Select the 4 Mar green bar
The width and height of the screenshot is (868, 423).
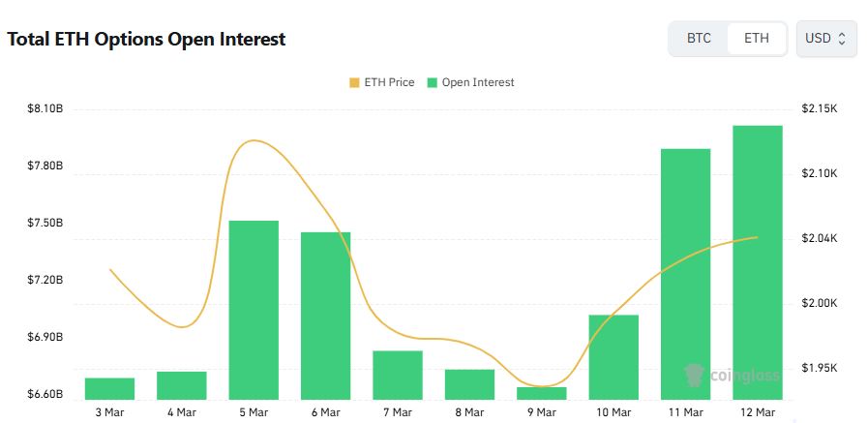[x=182, y=385]
